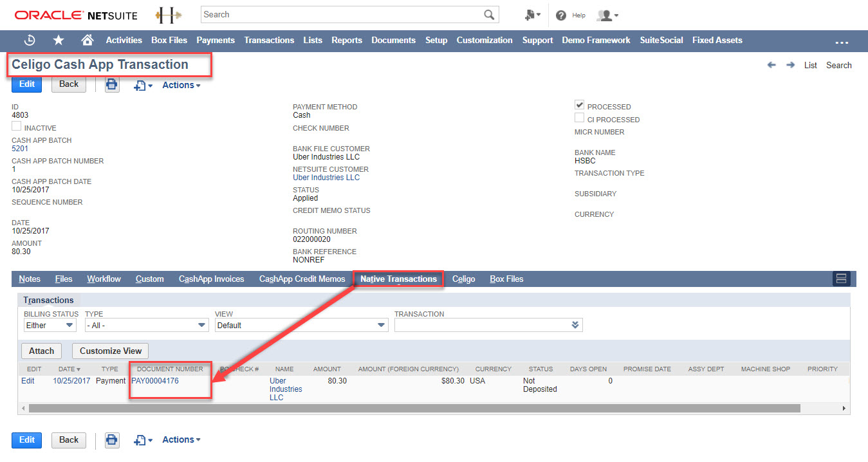Click the Edit link in payment row
Image resolution: width=868 pixels, height=462 pixels.
point(28,381)
